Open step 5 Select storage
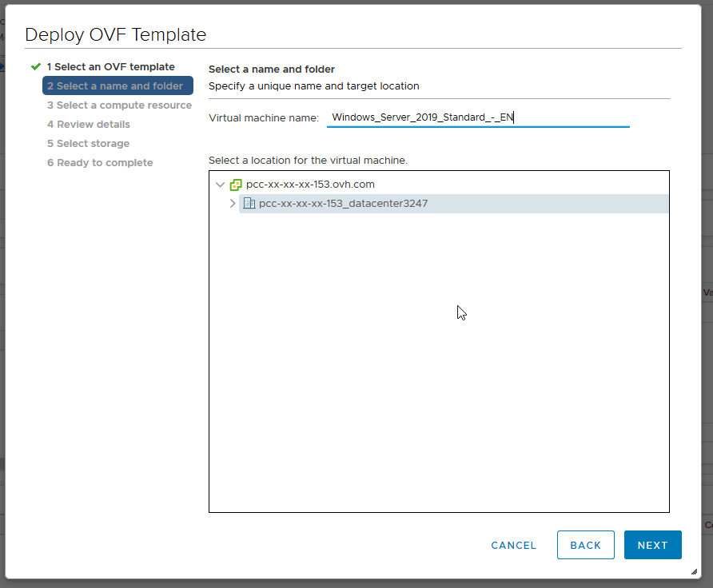Screen dimensions: 713x588 coord(88,144)
